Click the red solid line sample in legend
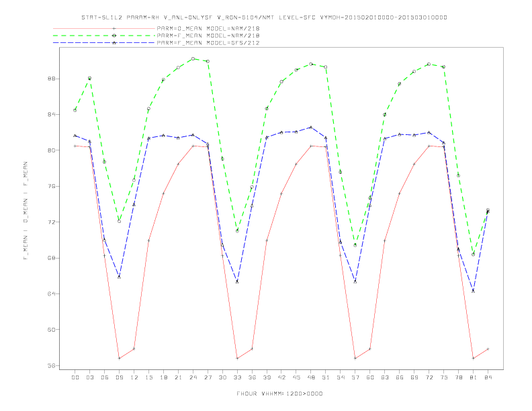The width and height of the screenshot is (532, 411). tap(104, 28)
